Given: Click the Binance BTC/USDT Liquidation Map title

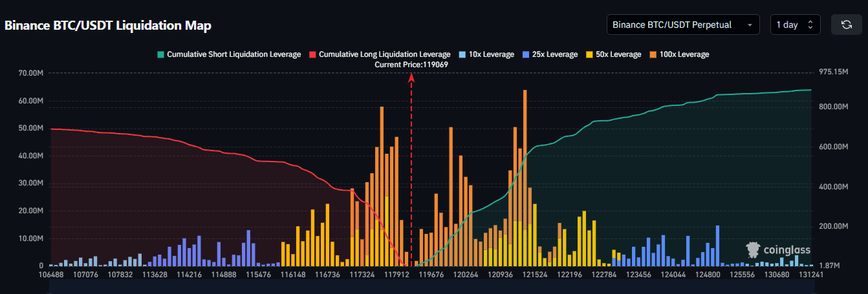Looking at the screenshot, I should click(108, 26).
